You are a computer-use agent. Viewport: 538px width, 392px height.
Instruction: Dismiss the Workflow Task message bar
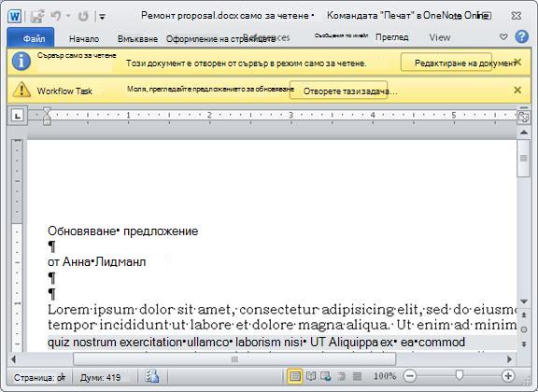[x=517, y=90]
